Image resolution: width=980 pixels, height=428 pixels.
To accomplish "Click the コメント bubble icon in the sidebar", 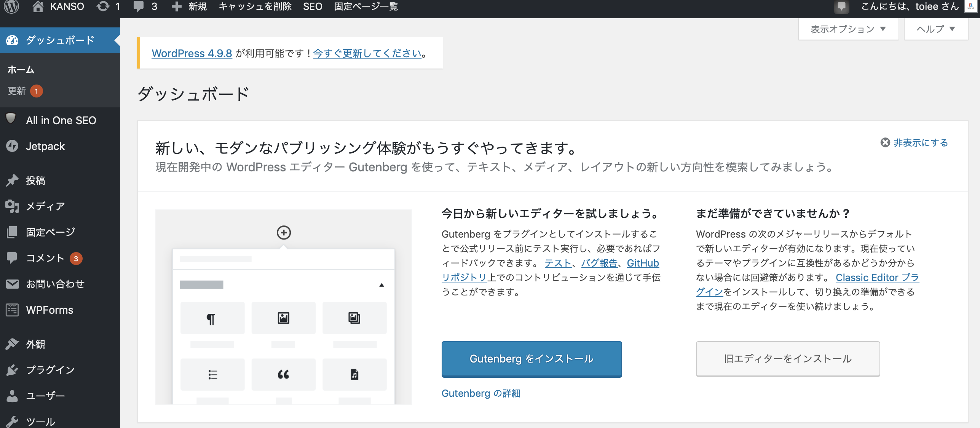I will pos(12,258).
